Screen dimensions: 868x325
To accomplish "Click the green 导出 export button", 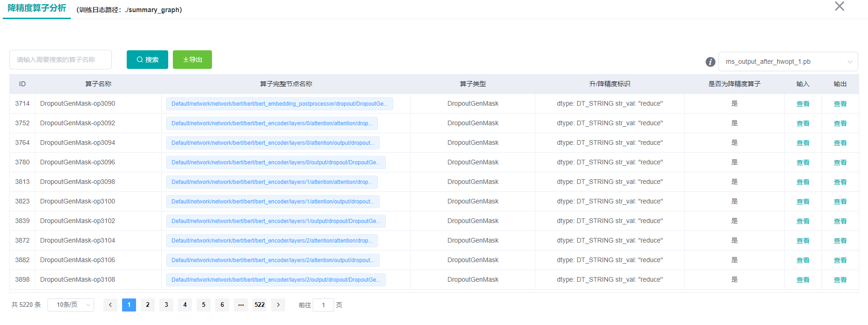I will click(192, 60).
